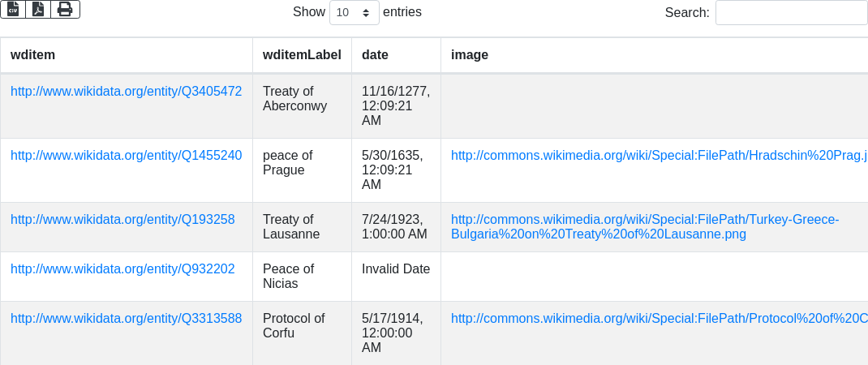
Task: Select the Invalid Date cell
Action: click(396, 269)
